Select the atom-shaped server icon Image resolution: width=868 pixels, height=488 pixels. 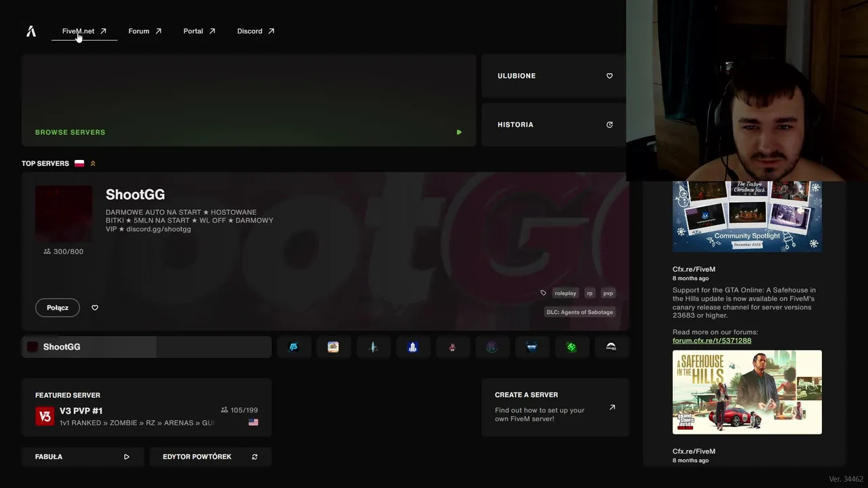[373, 347]
